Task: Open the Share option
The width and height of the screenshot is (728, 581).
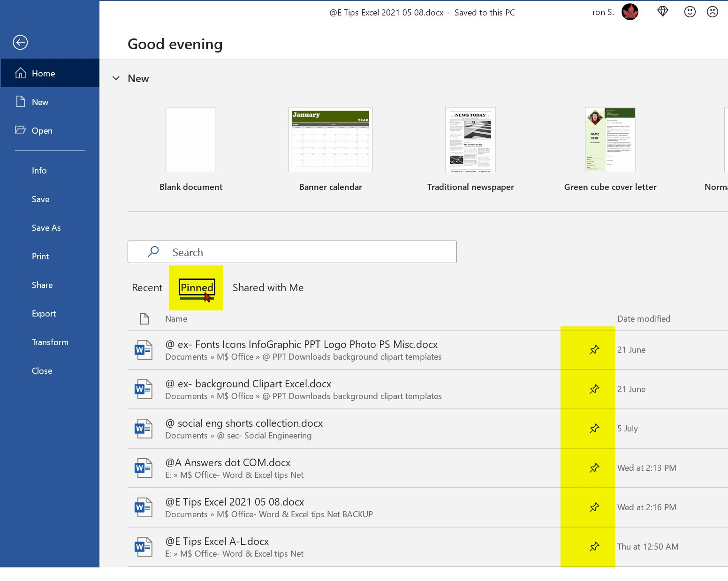Action: 50,285
